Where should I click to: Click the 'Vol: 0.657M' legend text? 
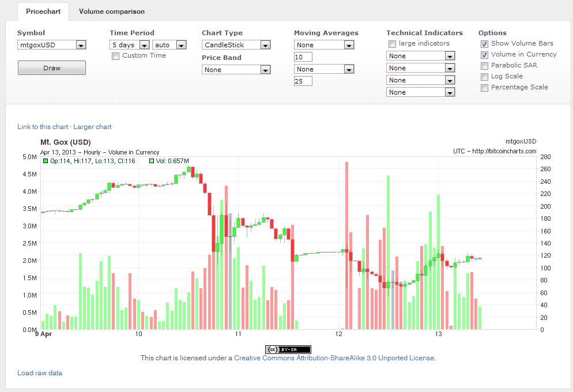click(x=172, y=161)
